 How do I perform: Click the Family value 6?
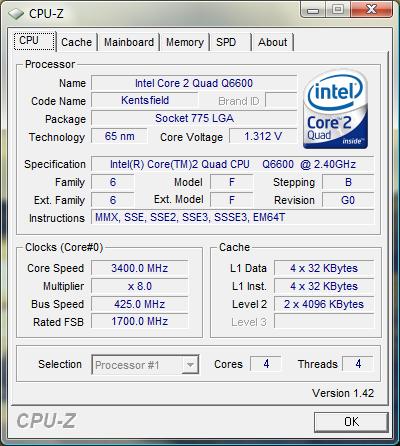point(113,182)
